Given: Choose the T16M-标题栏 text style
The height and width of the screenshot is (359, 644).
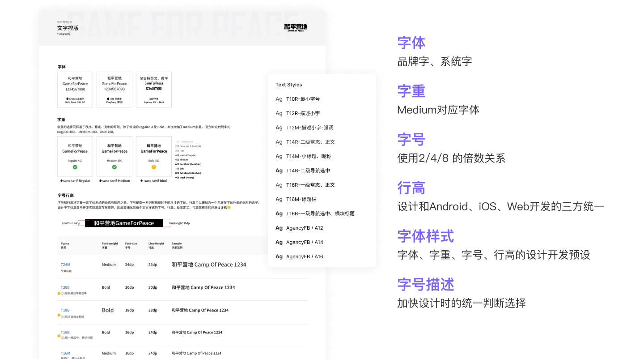Looking at the screenshot, I should [x=301, y=199].
